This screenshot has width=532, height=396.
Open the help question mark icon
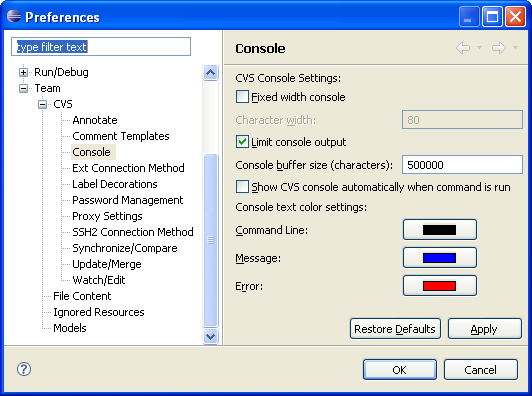(x=24, y=369)
